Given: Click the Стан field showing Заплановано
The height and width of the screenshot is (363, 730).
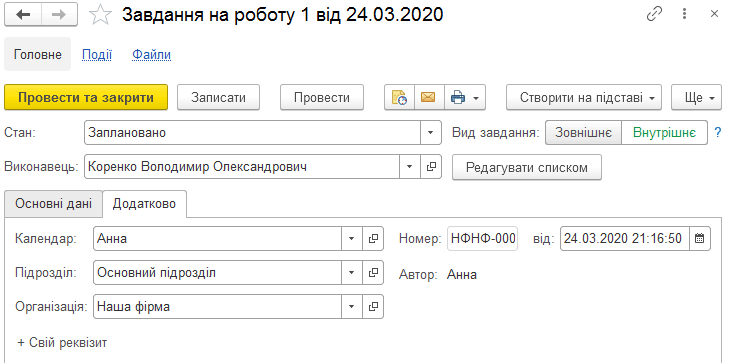Looking at the screenshot, I should pos(253,133).
